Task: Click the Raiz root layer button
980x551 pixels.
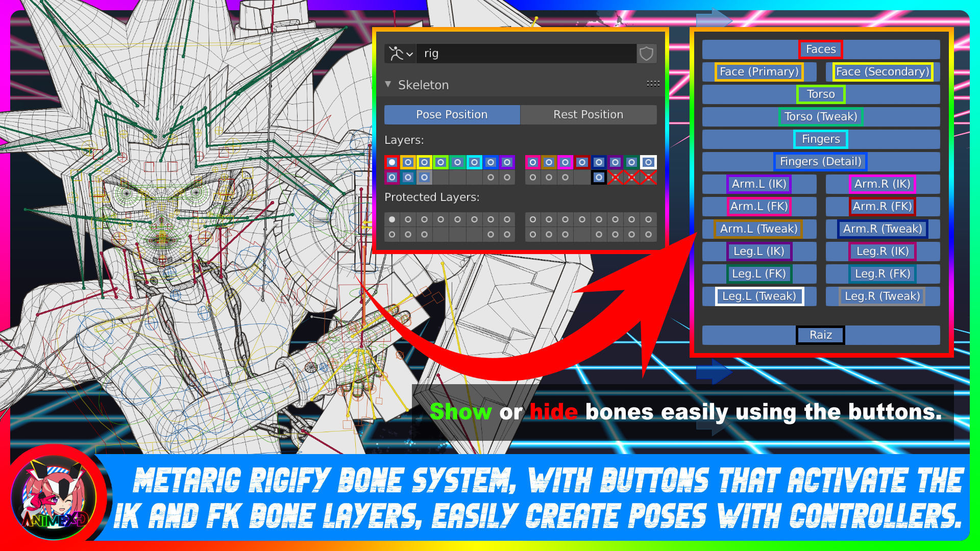Action: (820, 335)
